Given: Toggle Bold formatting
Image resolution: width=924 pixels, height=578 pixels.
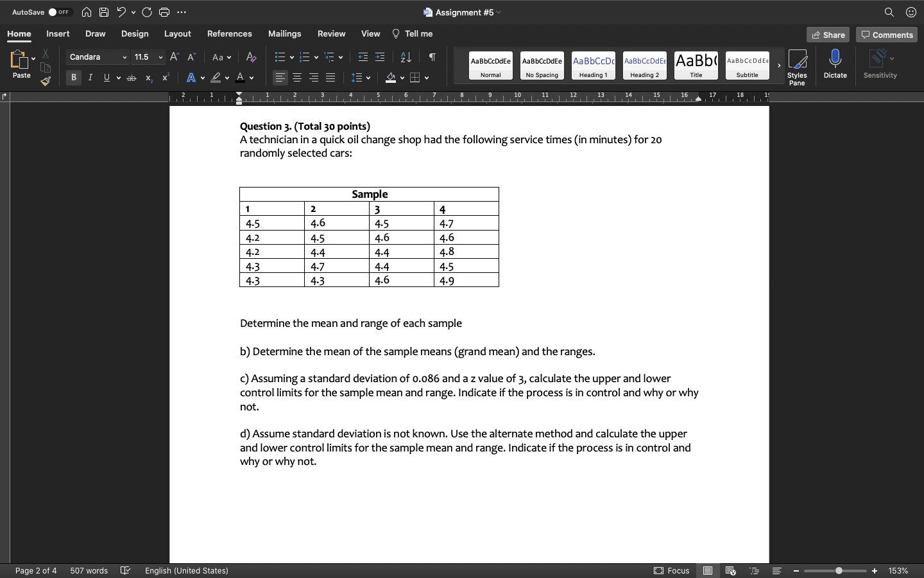Looking at the screenshot, I should (74, 78).
